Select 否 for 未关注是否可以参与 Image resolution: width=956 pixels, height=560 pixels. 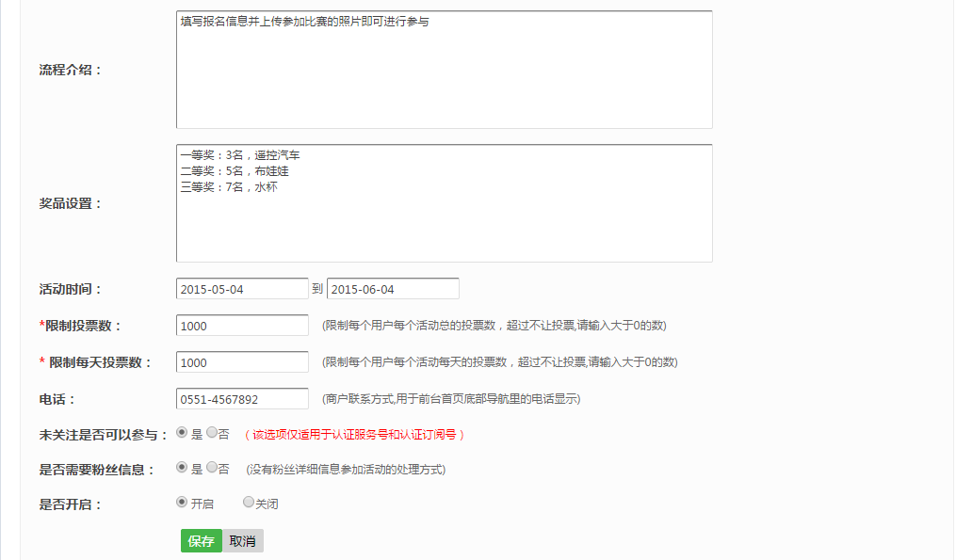click(x=212, y=434)
